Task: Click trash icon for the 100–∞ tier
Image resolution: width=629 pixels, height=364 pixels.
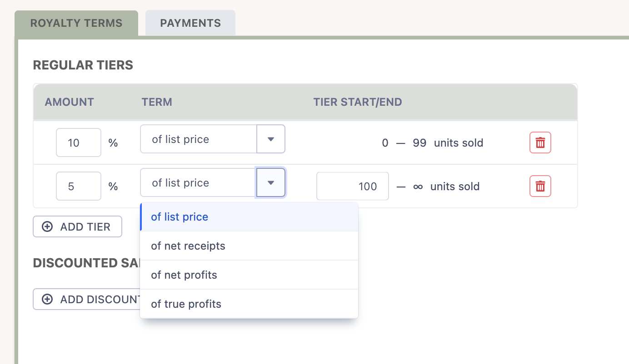Action: click(540, 187)
